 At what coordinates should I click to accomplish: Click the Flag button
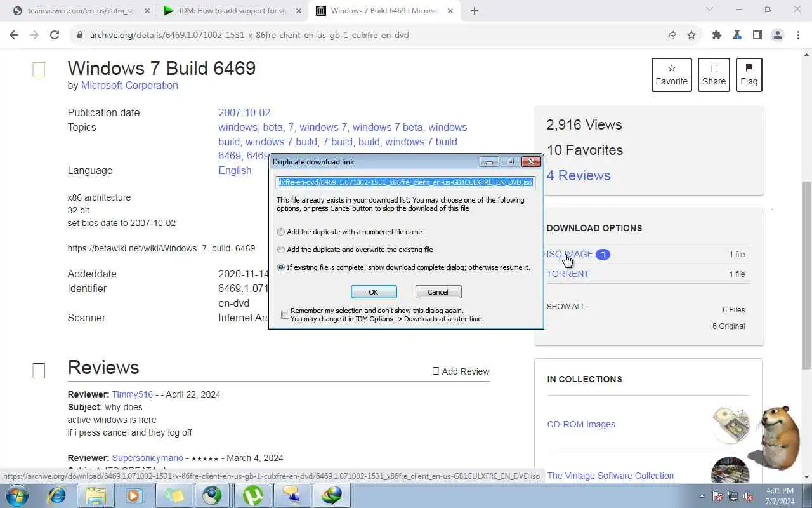tap(749, 74)
